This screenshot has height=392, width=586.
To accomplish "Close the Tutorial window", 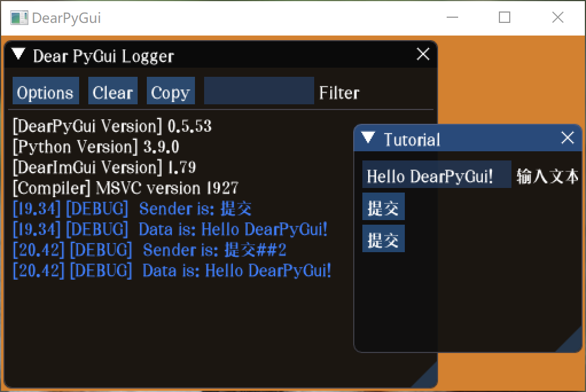I will (568, 138).
